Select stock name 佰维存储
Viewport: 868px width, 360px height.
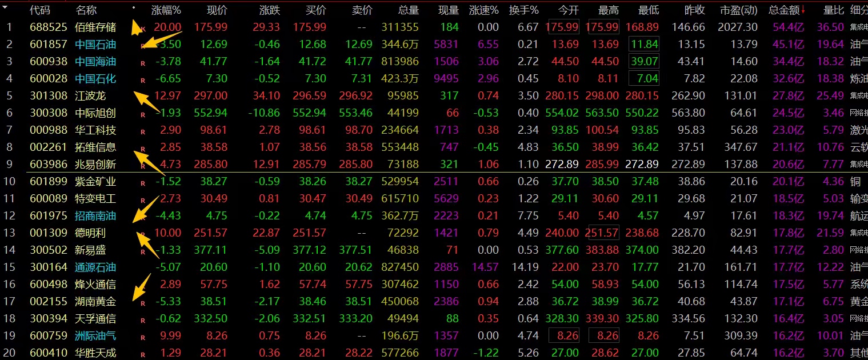click(95, 27)
